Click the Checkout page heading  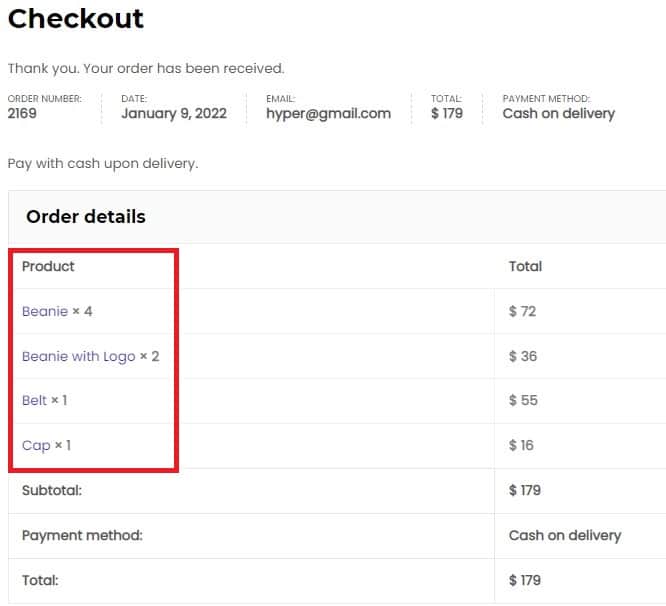point(76,19)
